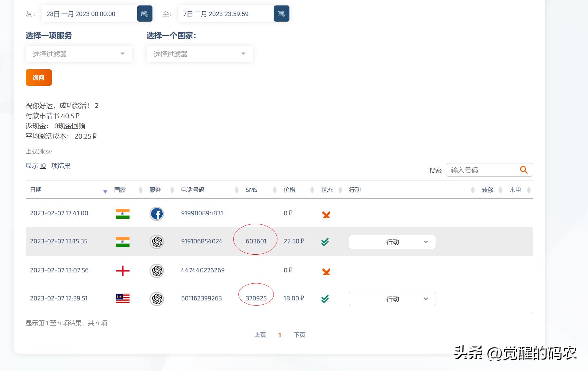
Task: Open the start date calendar picker
Action: pos(145,14)
